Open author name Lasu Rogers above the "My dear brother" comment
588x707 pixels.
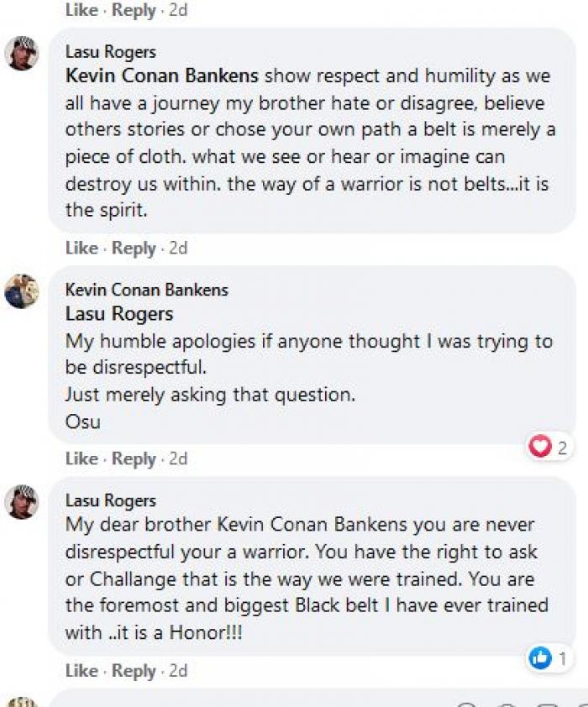point(111,500)
